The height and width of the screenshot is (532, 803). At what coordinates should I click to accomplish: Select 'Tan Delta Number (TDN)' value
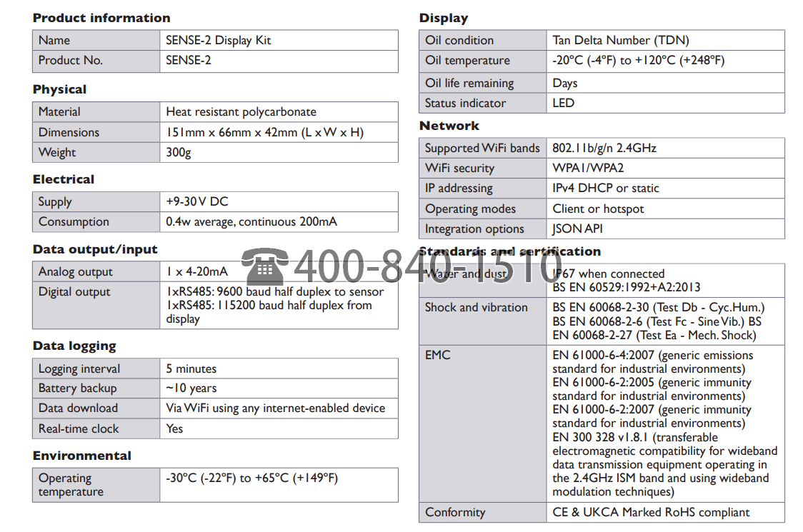[621, 41]
